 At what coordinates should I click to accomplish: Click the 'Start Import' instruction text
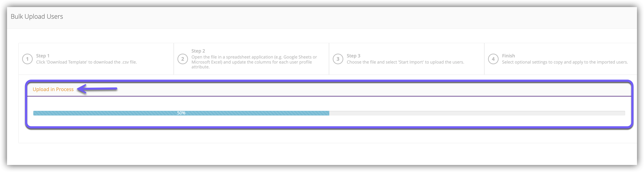click(405, 62)
